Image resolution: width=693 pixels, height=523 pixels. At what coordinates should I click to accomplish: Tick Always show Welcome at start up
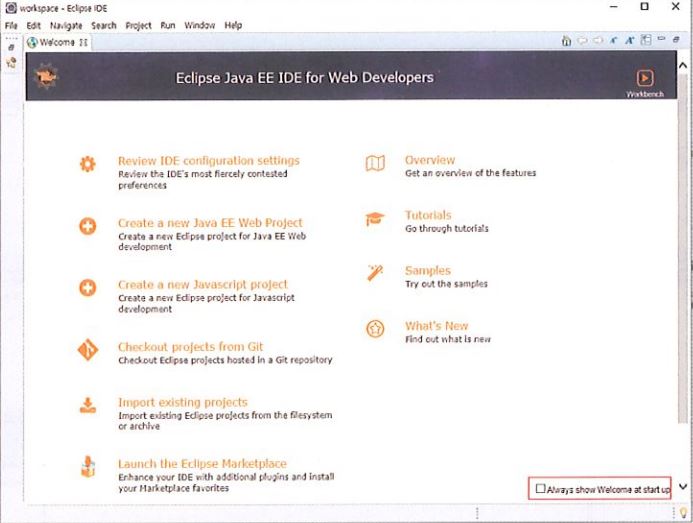point(541,489)
